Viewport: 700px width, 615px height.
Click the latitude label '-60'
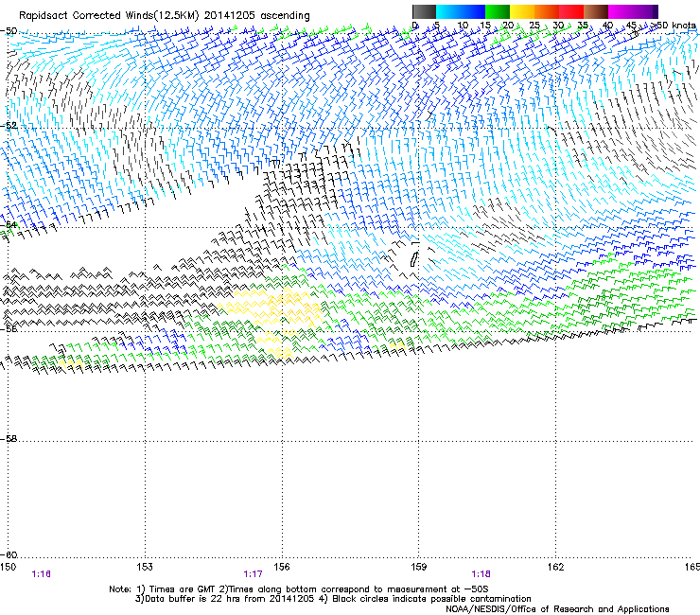click(x=9, y=554)
